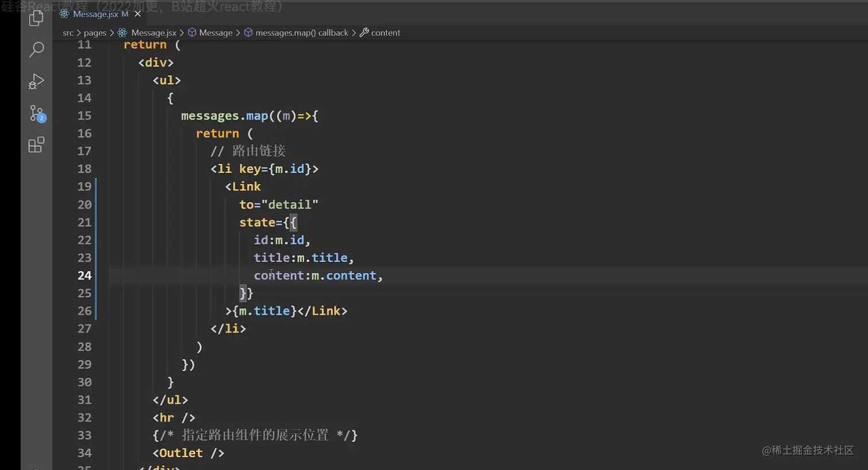
Task: Click line number 24 in the gutter
Action: (84, 275)
